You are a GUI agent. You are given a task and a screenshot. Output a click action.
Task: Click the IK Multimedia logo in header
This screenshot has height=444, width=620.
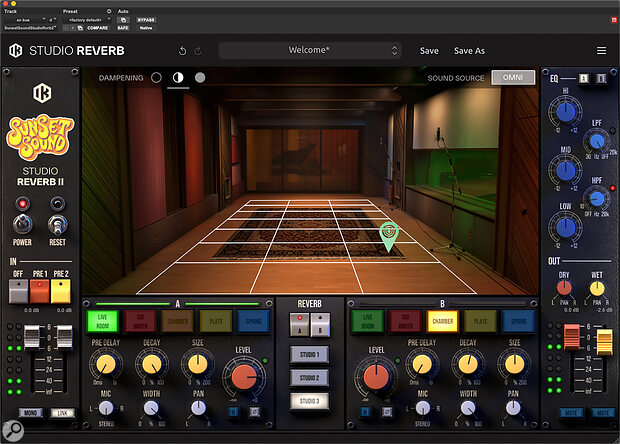point(16,51)
